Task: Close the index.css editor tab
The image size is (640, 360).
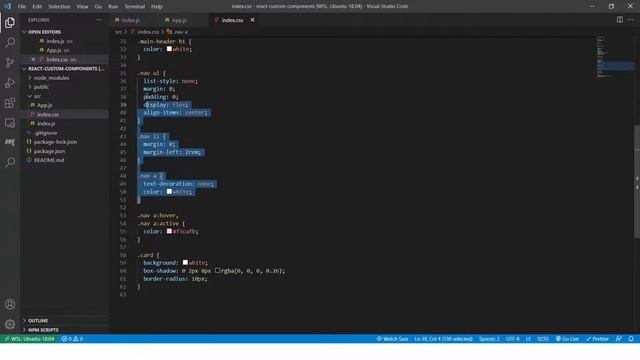Action: [253, 20]
